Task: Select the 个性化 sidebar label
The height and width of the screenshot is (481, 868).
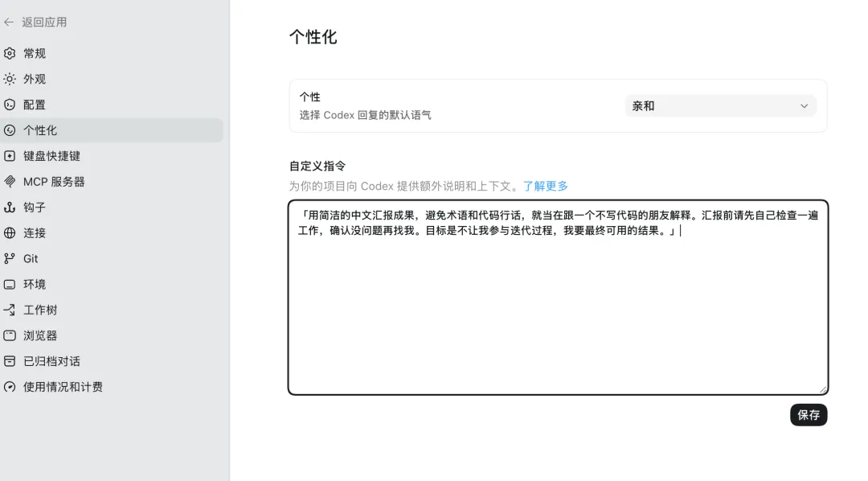Action: (x=40, y=130)
